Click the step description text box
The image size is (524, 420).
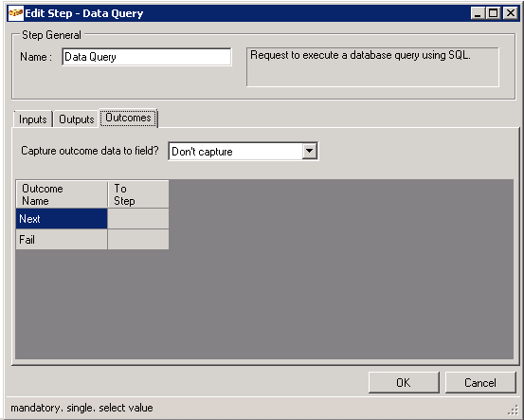coord(372,67)
